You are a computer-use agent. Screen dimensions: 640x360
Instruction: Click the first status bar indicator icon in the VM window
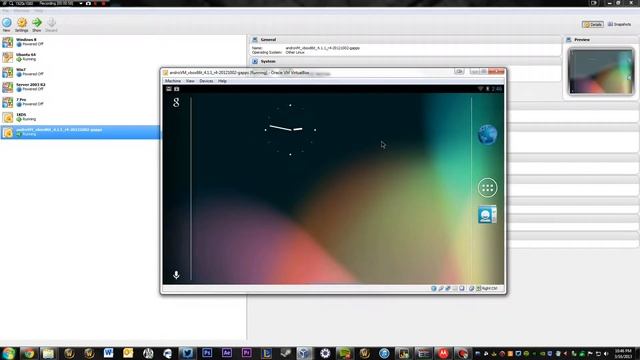[x=433, y=289]
